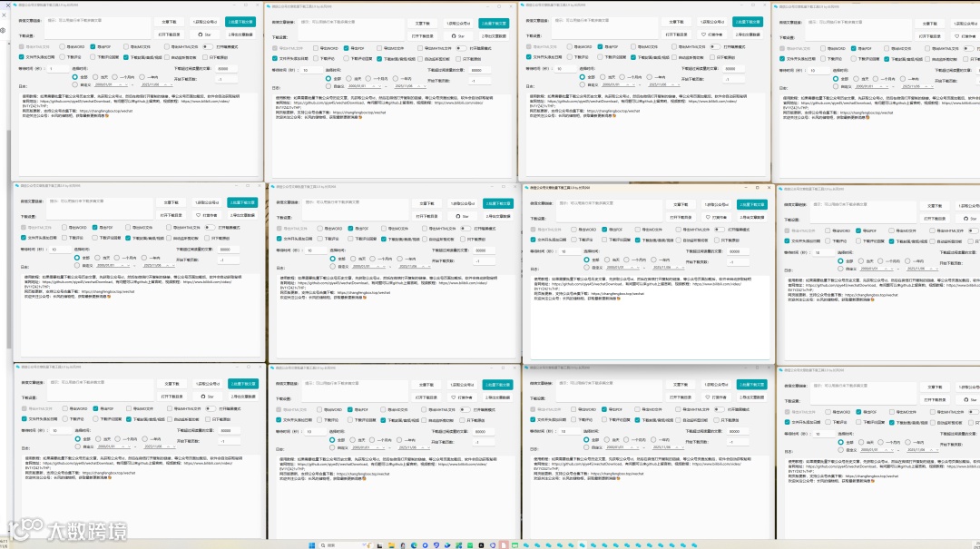Click the GitHub Star icon in top-left window

tap(200, 34)
